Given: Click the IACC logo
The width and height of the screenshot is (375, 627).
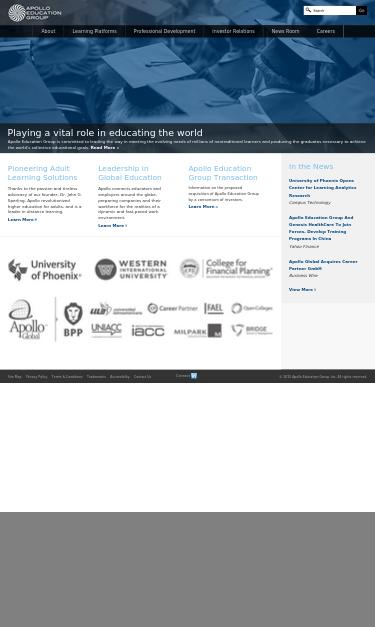Looking at the screenshot, I should click(x=148, y=331).
